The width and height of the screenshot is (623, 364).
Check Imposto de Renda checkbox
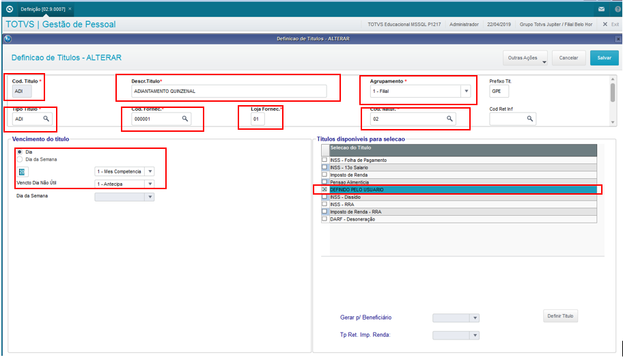click(x=324, y=174)
